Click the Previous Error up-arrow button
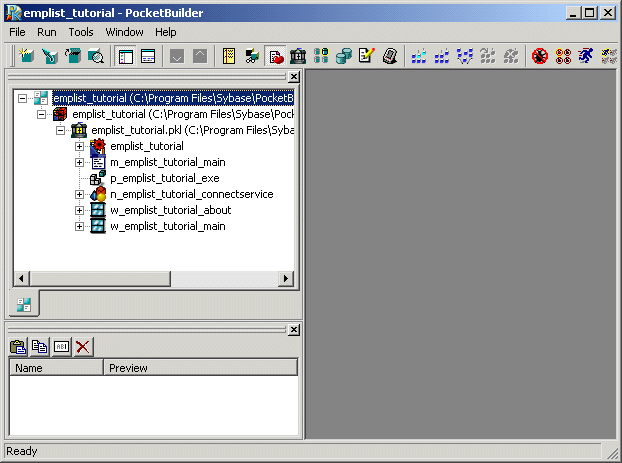 200,56
